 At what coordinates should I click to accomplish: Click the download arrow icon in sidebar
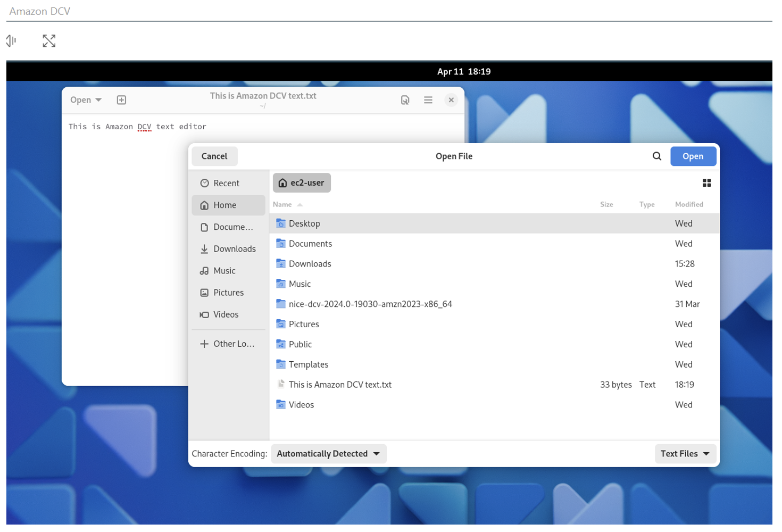204,249
